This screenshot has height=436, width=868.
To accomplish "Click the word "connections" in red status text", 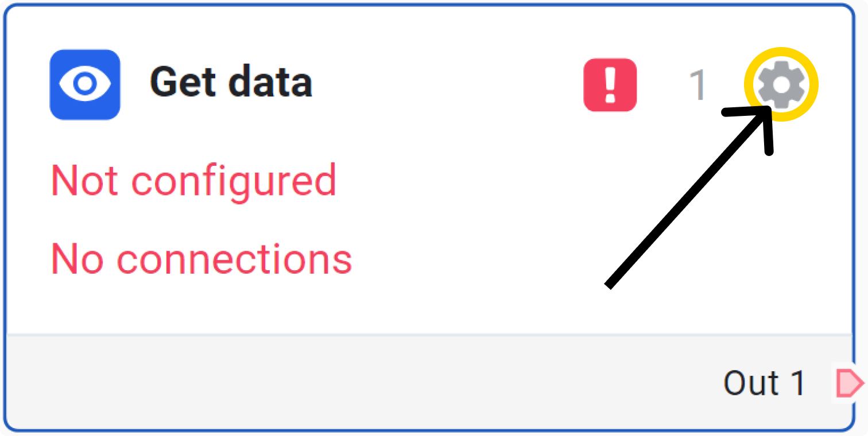I will click(234, 259).
